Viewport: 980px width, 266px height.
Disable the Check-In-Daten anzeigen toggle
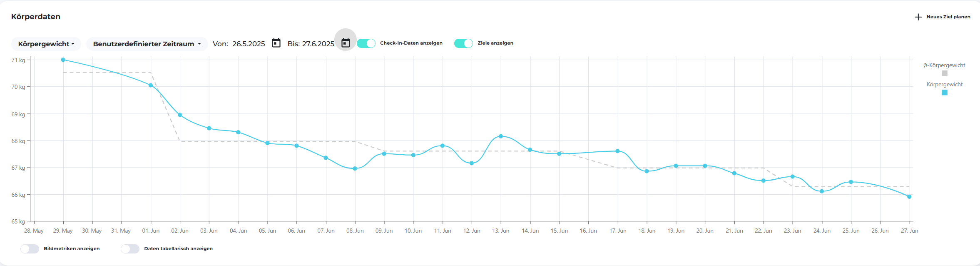click(x=366, y=43)
